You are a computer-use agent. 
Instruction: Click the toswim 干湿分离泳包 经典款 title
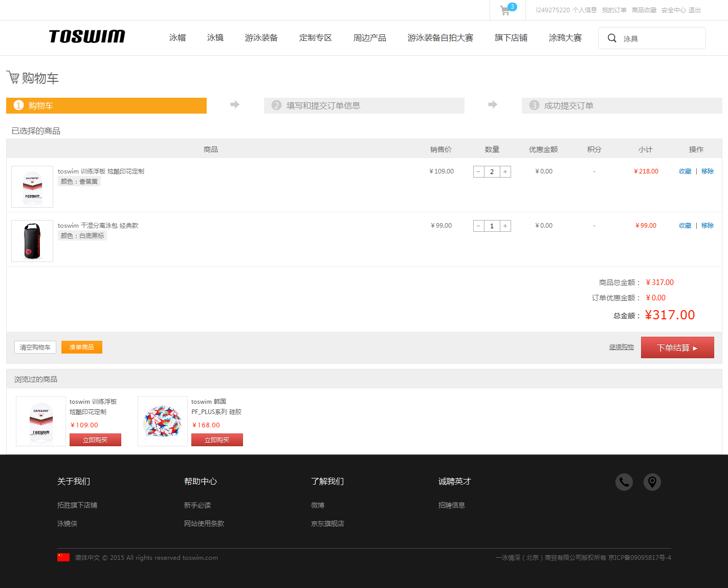(98, 226)
